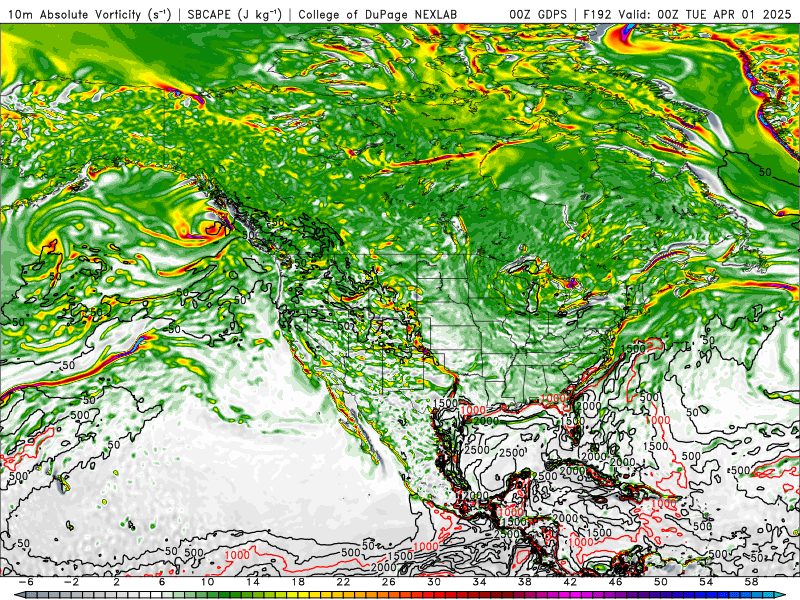This screenshot has height=600, width=800.
Task: Click the "18" color scale label
Action: pos(298,582)
